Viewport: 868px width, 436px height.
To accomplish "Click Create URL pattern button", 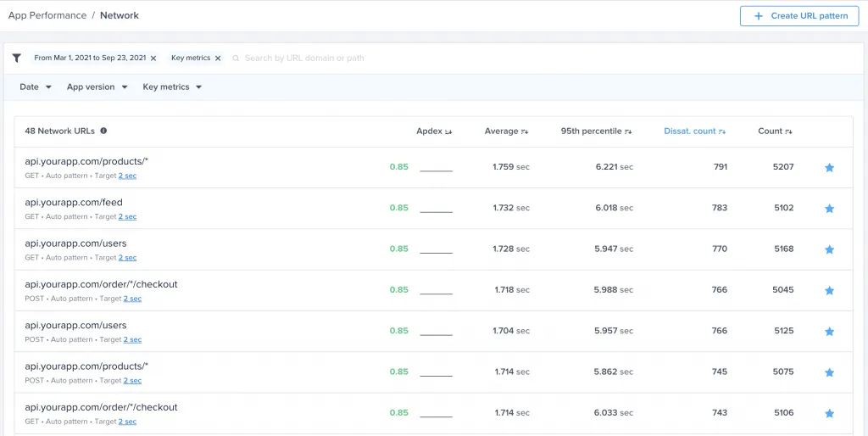I will coord(799,16).
